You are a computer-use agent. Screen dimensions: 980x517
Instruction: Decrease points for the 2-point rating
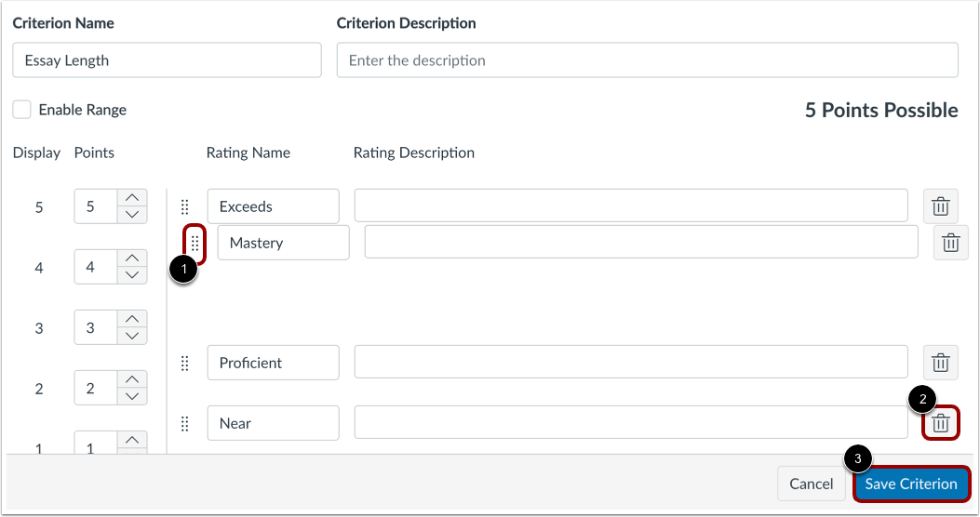pos(132,396)
